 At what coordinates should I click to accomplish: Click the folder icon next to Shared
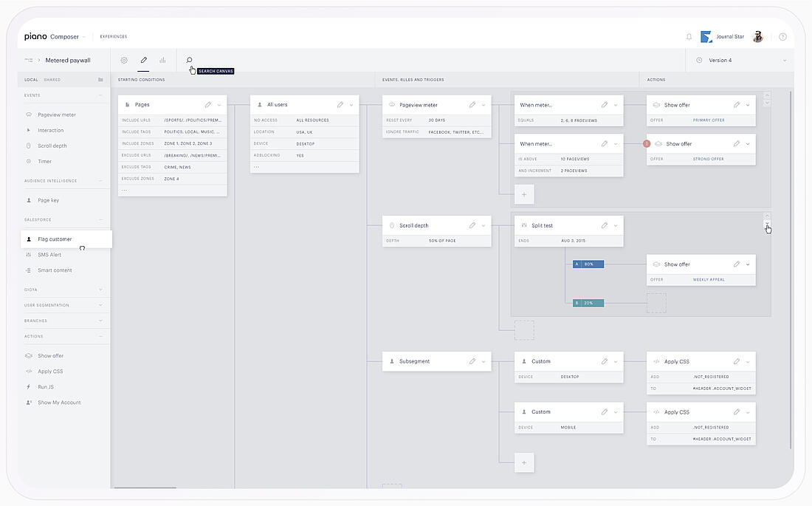(100, 80)
